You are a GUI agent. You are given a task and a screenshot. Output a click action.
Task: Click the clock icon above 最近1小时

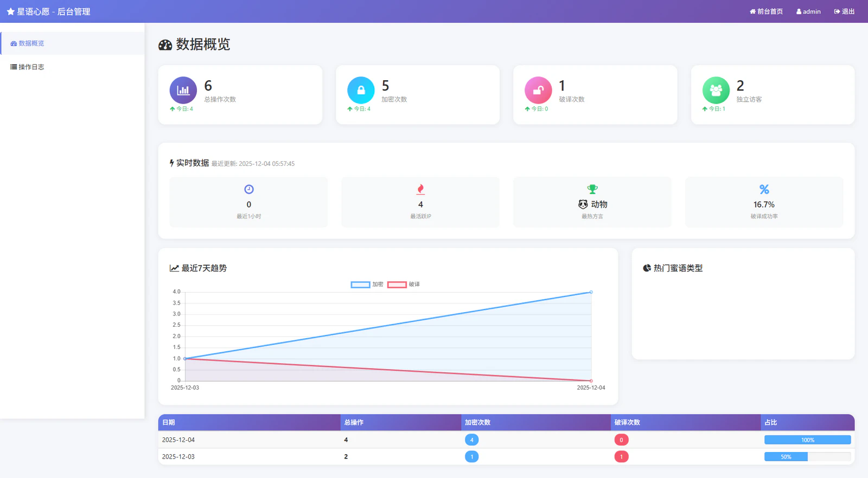point(249,189)
